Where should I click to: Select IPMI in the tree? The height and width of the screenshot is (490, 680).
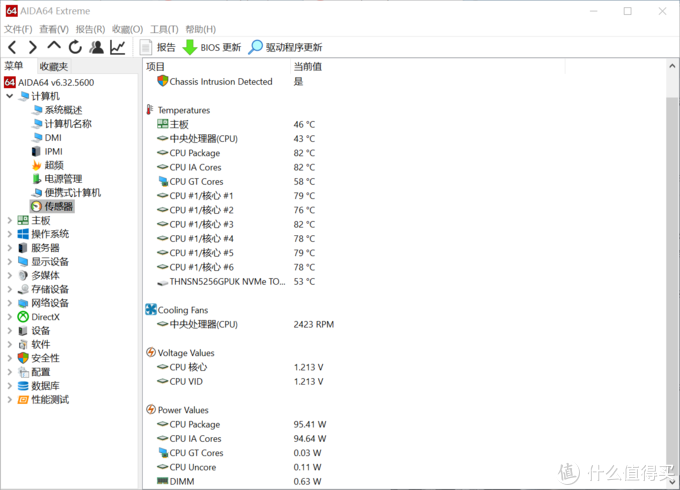(53, 151)
